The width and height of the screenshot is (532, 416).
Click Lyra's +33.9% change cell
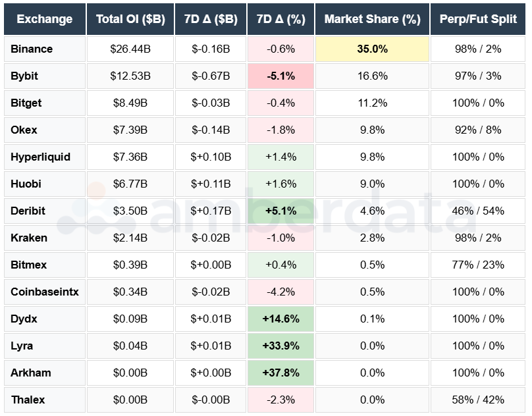click(279, 346)
